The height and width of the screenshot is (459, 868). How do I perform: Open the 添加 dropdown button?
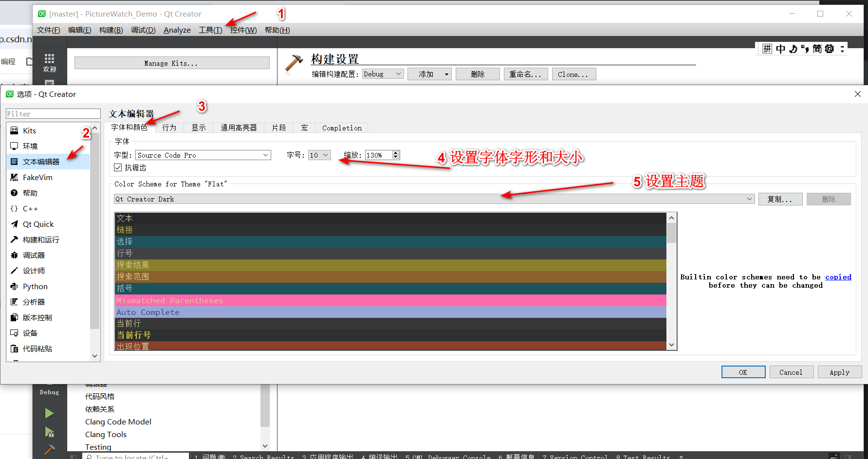[x=429, y=74]
